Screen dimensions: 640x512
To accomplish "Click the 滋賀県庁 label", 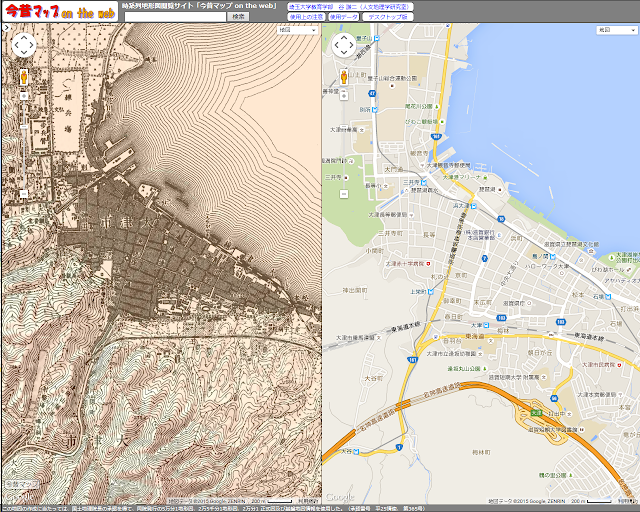I will [x=513, y=303].
